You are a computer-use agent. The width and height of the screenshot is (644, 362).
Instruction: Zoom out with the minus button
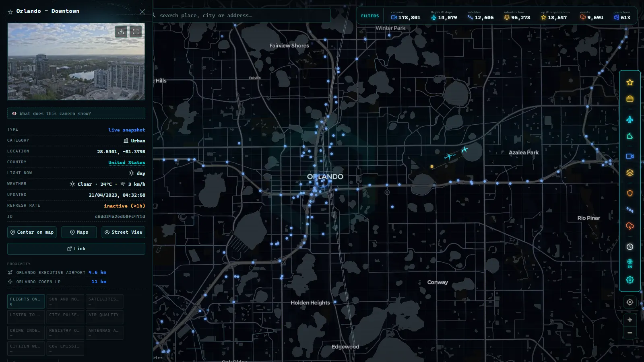coord(630,333)
